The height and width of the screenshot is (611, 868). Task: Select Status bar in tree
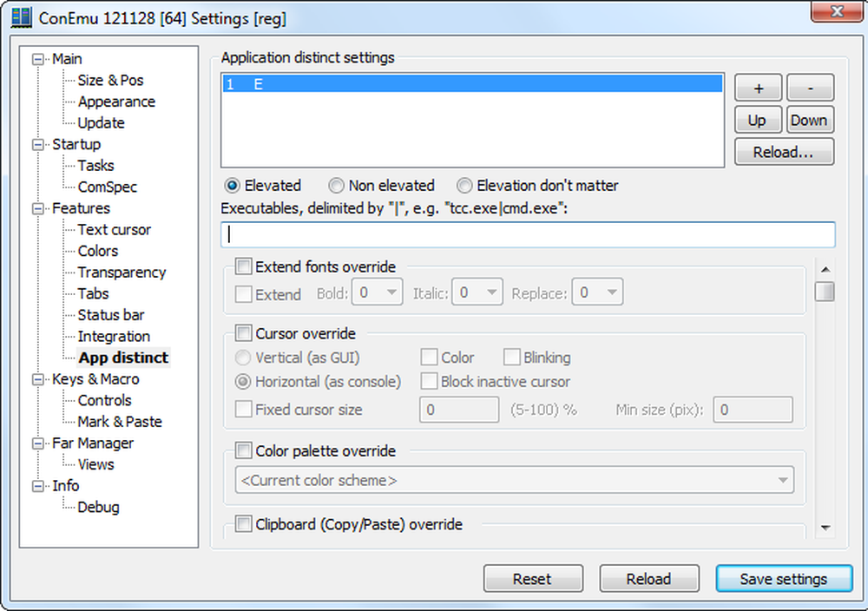(x=111, y=315)
